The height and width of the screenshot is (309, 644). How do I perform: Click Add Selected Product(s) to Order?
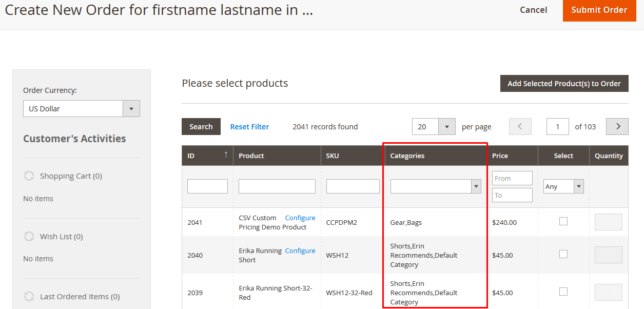564,84
